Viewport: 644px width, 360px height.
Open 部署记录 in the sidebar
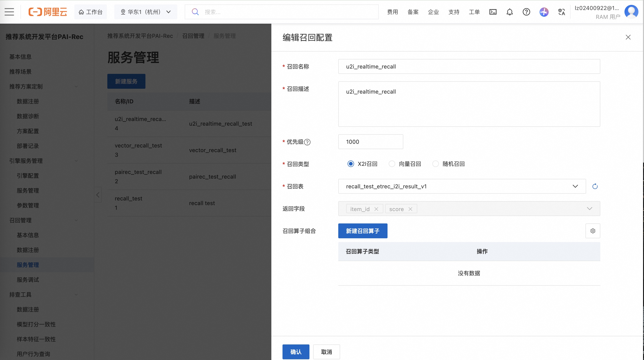tap(28, 146)
